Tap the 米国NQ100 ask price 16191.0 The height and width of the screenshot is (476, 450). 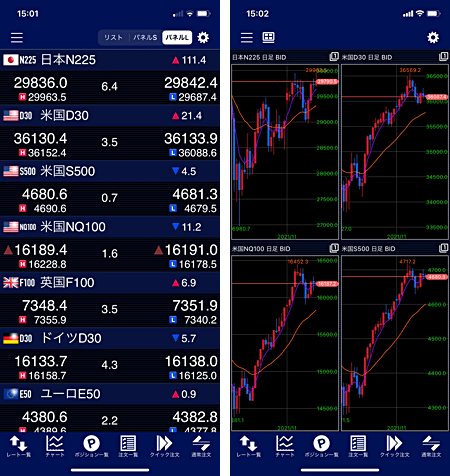(191, 250)
